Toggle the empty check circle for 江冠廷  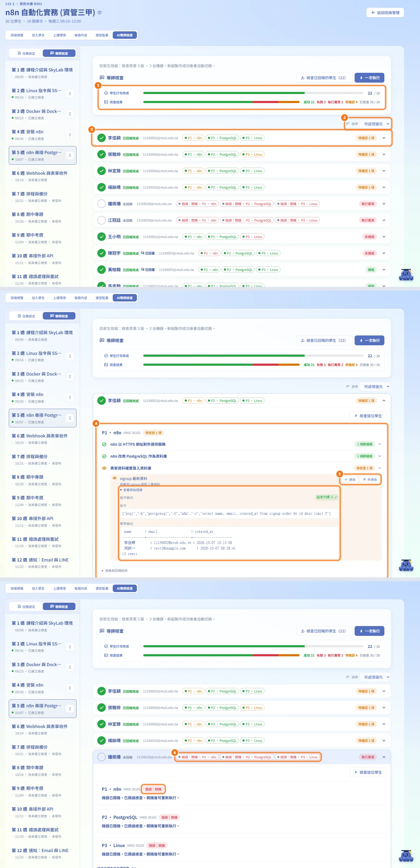click(x=102, y=220)
